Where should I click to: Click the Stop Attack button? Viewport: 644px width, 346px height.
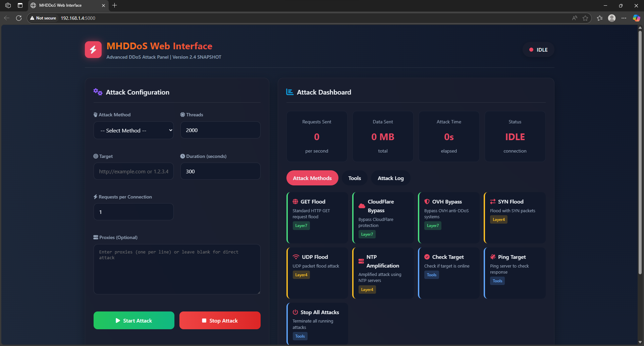(220, 321)
